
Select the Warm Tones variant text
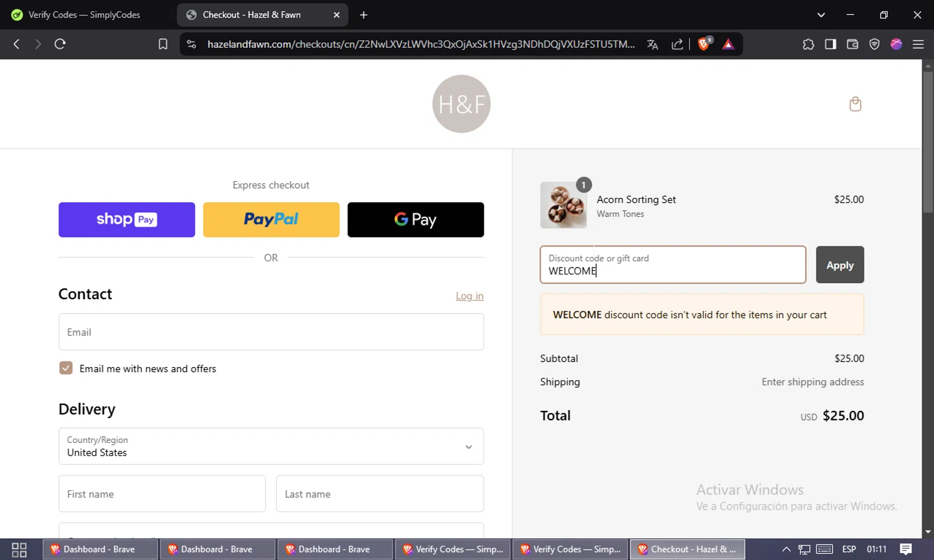pos(620,214)
